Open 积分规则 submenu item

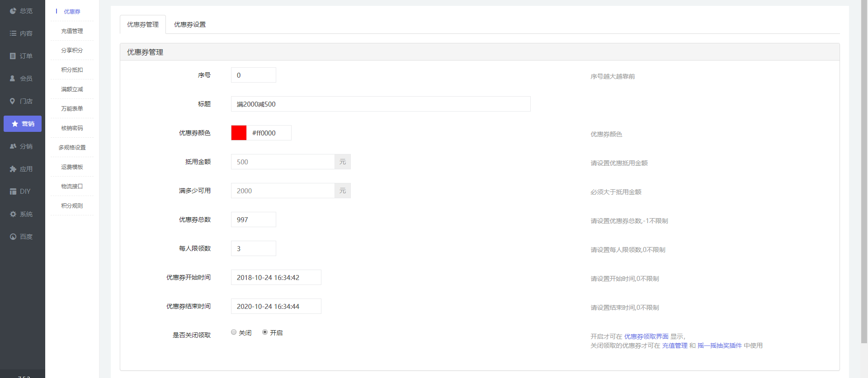pyautogui.click(x=72, y=205)
